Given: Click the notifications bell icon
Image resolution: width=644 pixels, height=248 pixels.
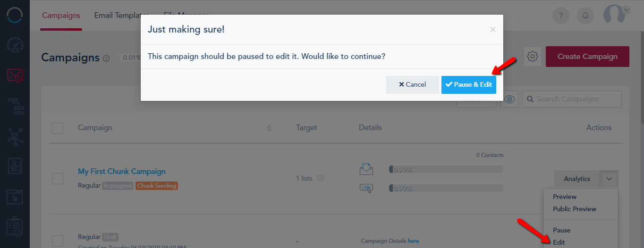Looking at the screenshot, I should 585,16.
